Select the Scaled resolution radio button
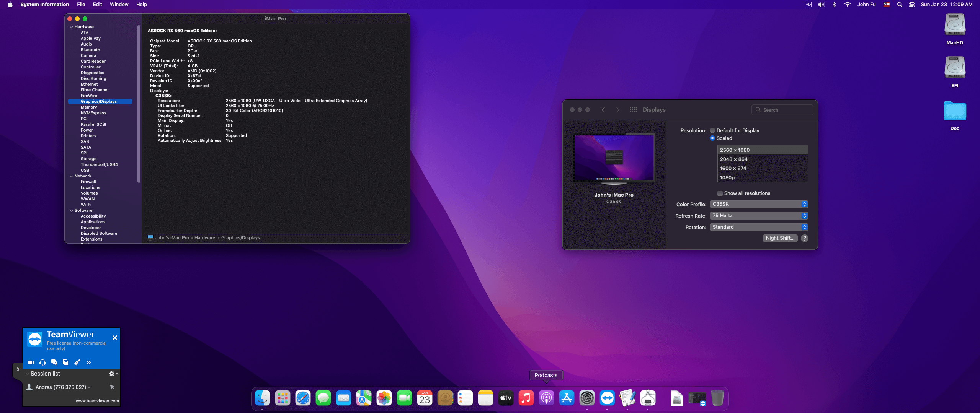This screenshot has height=413, width=980. point(712,138)
